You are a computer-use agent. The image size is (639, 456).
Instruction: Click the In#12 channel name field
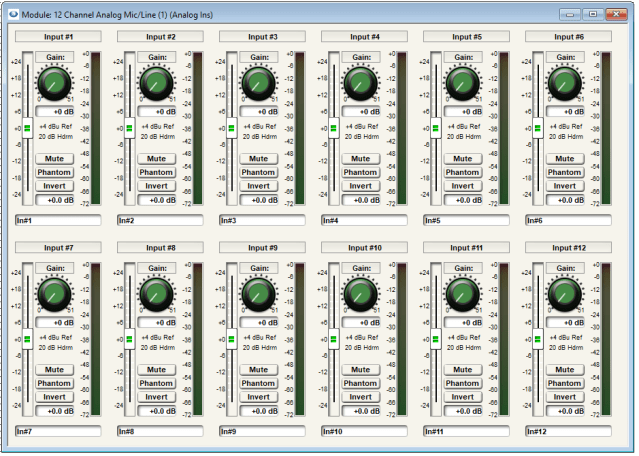click(x=567, y=431)
